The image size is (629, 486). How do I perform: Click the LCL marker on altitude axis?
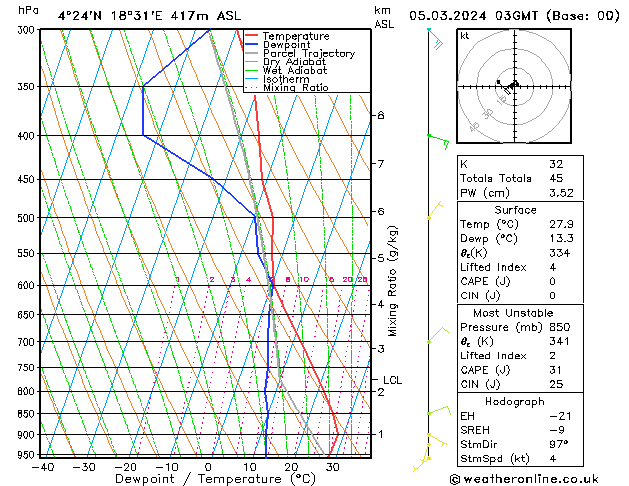[392, 380]
